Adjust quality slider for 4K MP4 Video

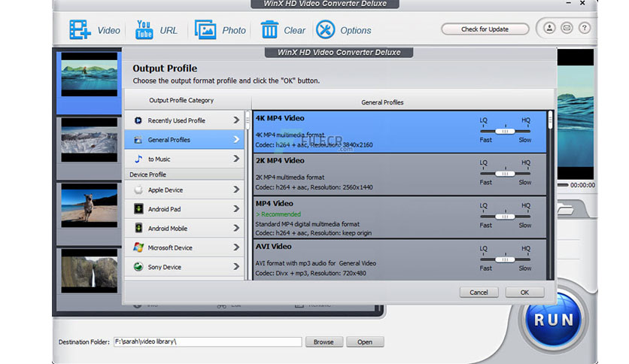pyautogui.click(x=505, y=131)
